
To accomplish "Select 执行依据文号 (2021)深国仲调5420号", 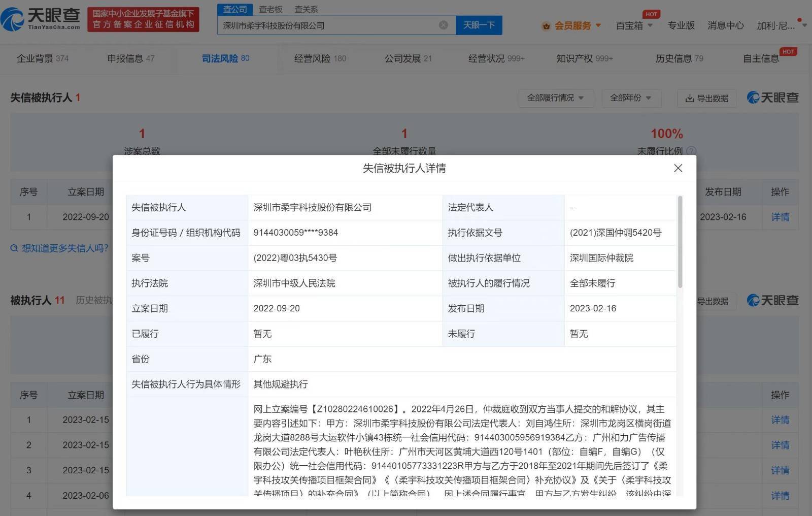I will pyautogui.click(x=616, y=233).
